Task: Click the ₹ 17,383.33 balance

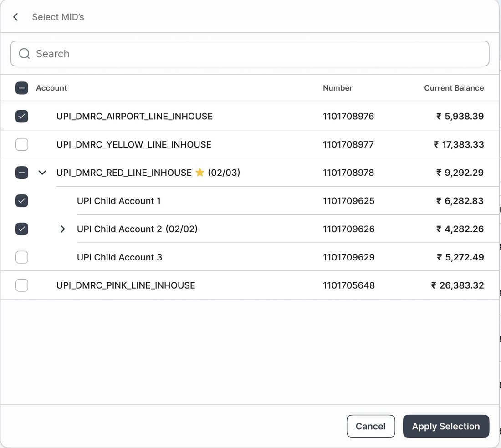Action: click(459, 144)
